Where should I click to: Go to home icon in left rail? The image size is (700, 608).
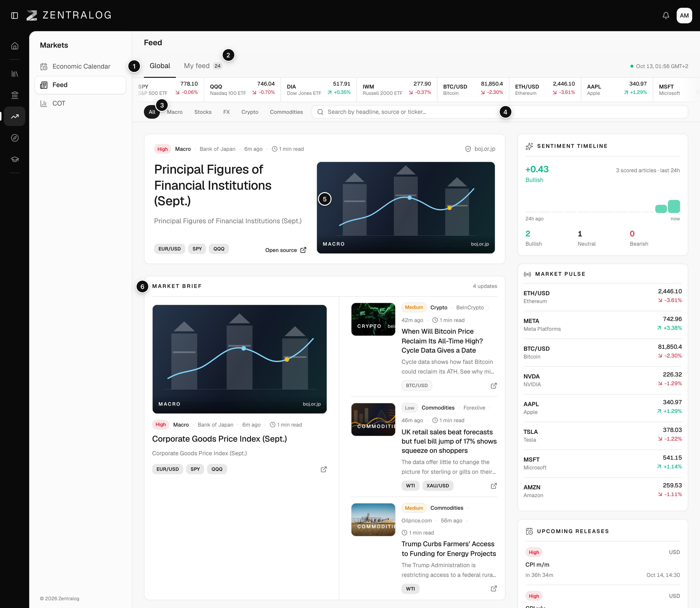pyautogui.click(x=15, y=46)
